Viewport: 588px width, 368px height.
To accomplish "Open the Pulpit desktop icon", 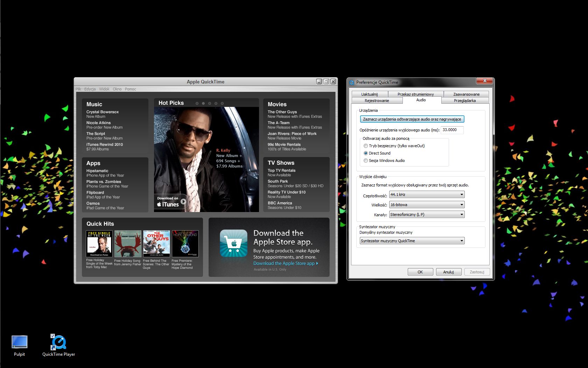I will (x=19, y=345).
